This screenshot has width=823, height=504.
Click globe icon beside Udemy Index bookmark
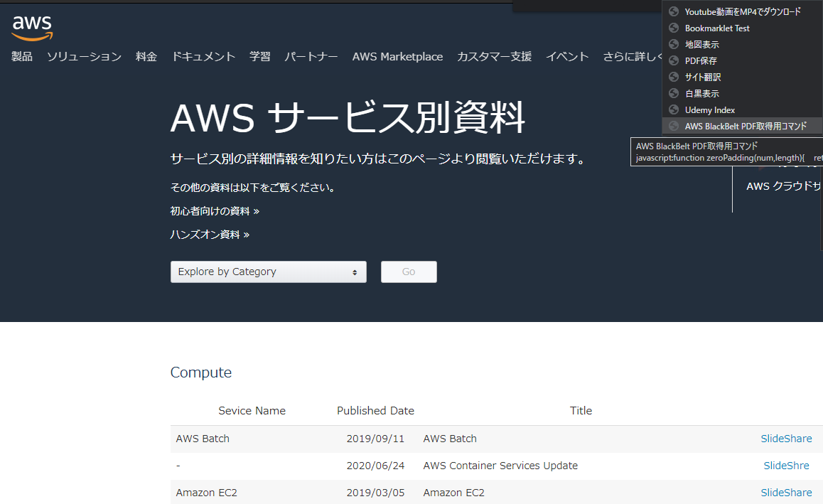[674, 109]
